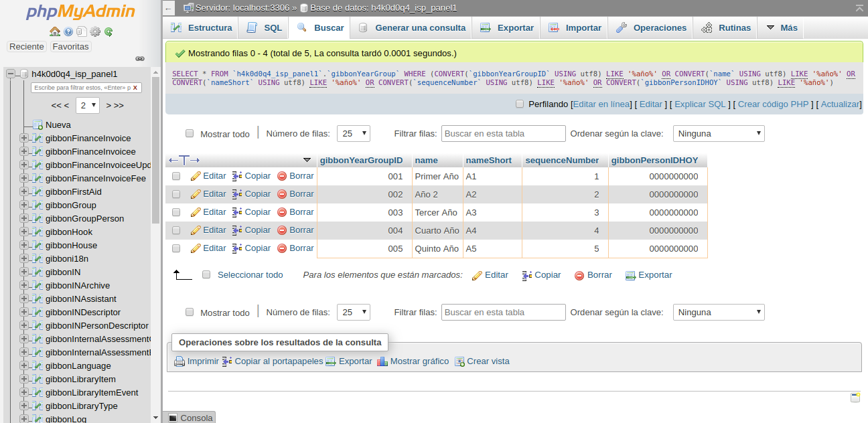868x423 pixels.
Task: Open upper Número de filas dropdown
Action: [x=354, y=133]
